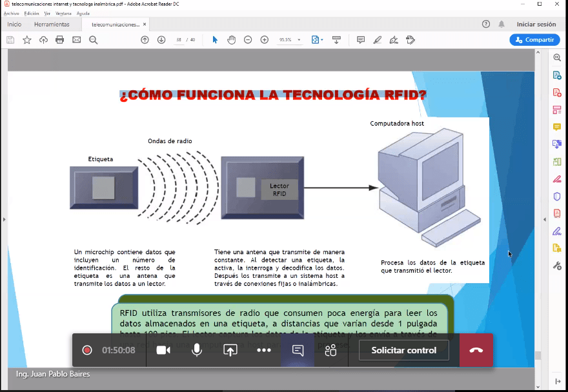Click the Compartir button
The height and width of the screenshot is (392, 568).
click(534, 40)
